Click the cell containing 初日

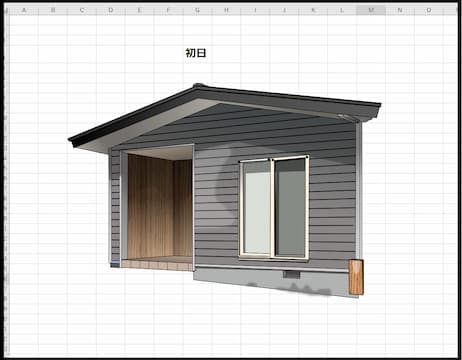[196, 53]
